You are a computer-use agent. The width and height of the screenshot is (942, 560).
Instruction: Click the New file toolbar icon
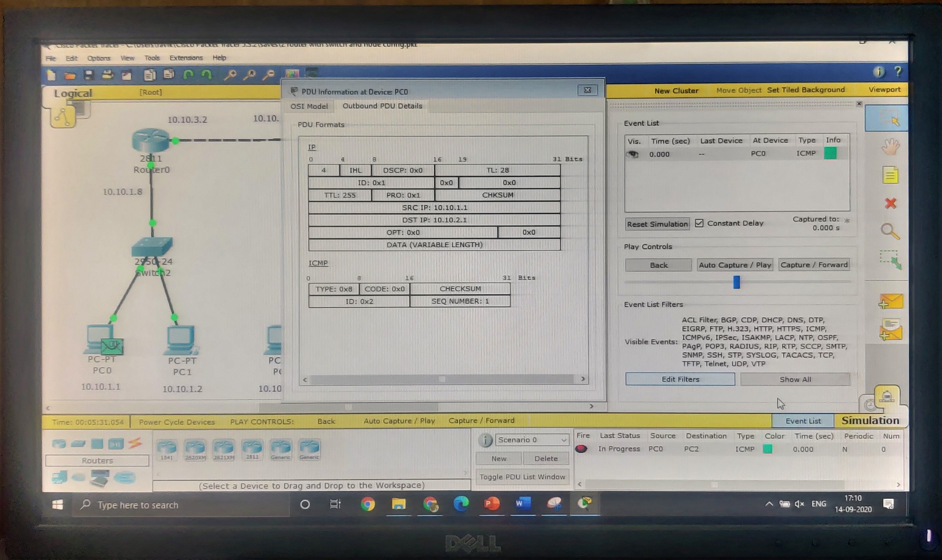click(51, 75)
